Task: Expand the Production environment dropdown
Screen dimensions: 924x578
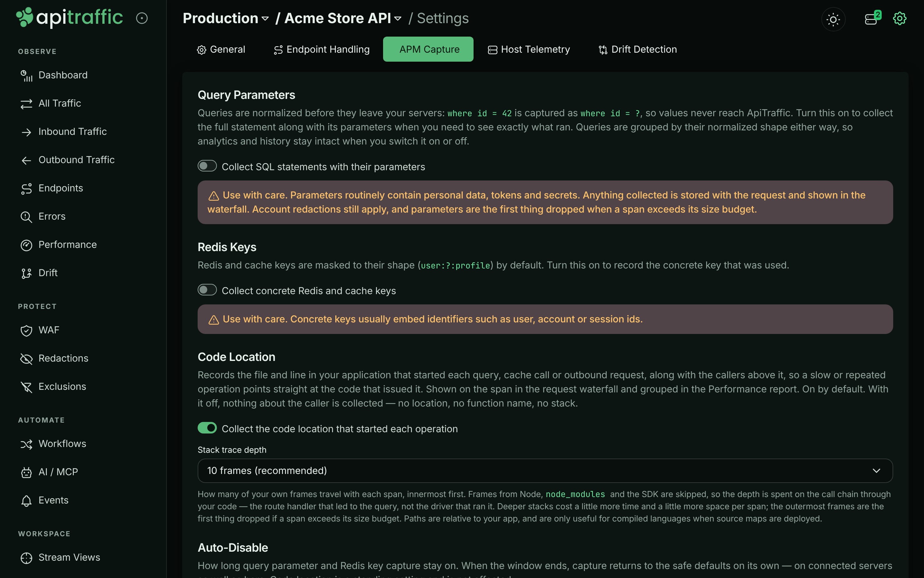Action: point(226,18)
